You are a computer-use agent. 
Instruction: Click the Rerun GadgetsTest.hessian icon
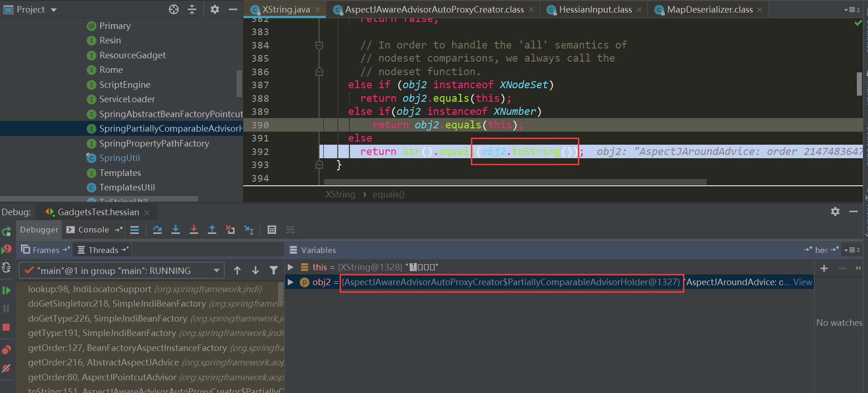pos(6,232)
